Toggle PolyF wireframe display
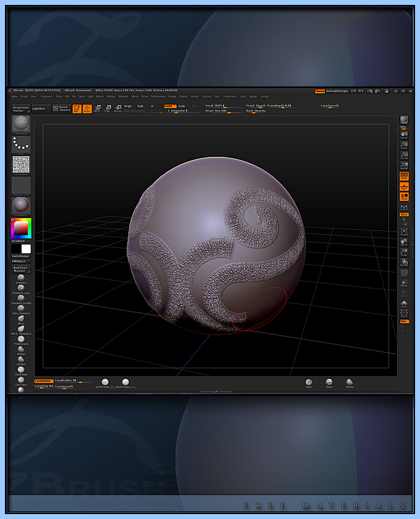This screenshot has width=420, height=519. point(404,273)
